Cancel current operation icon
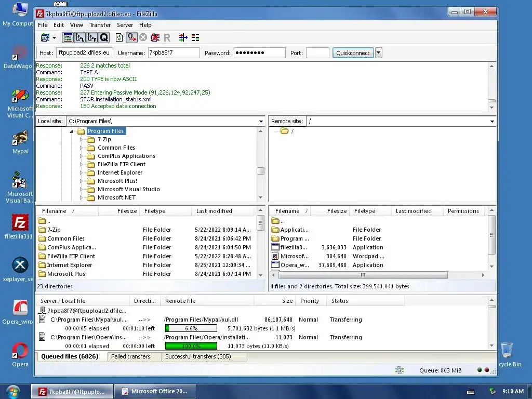This screenshot has height=399, width=532. click(143, 37)
